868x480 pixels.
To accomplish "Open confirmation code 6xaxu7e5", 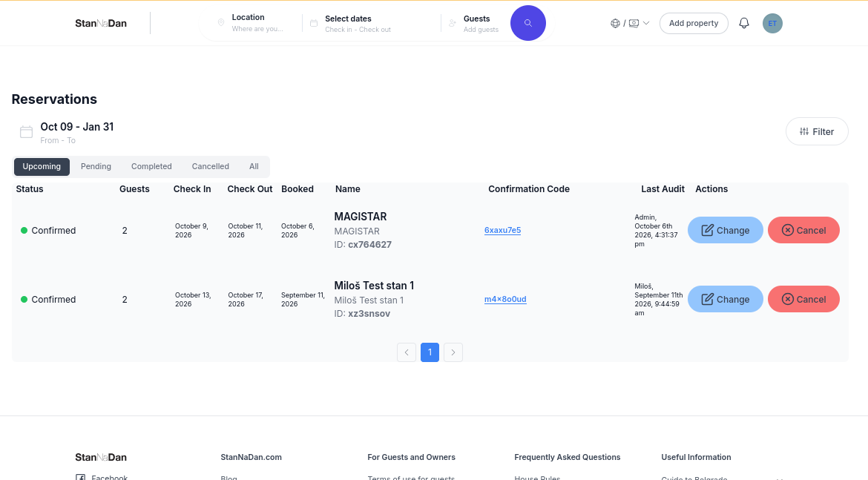I will click(x=503, y=230).
